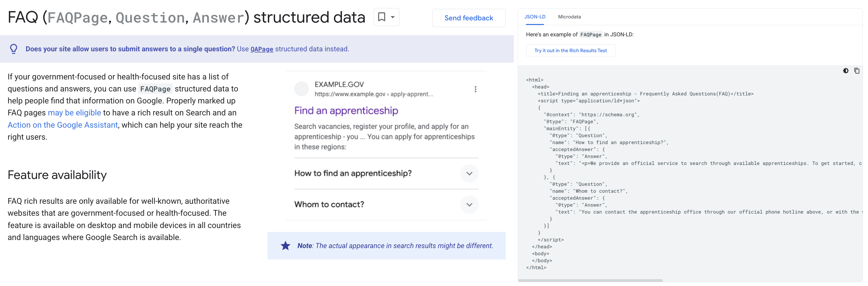Copy the code sample with copy icon
This screenshot has height=286, width=868.
(857, 71)
